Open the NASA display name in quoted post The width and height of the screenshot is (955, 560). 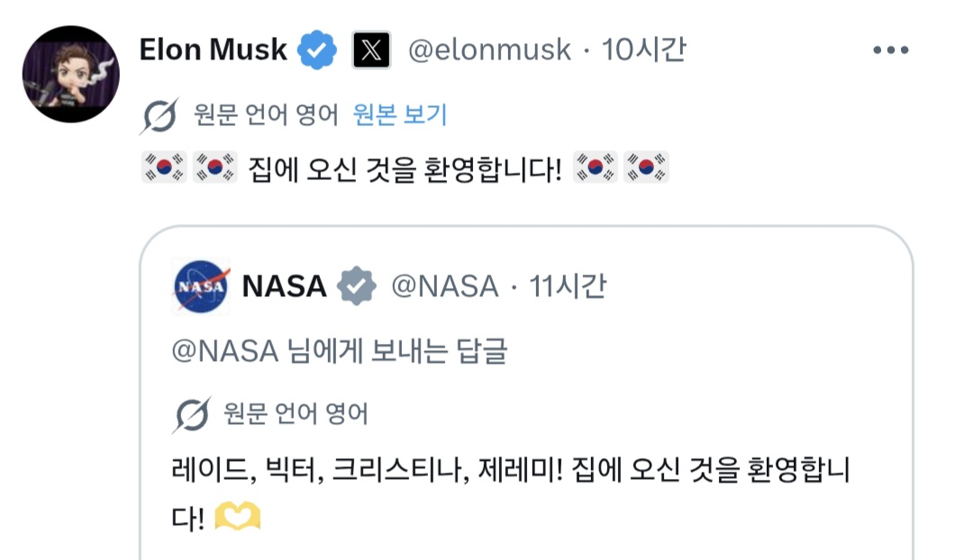[x=285, y=286]
